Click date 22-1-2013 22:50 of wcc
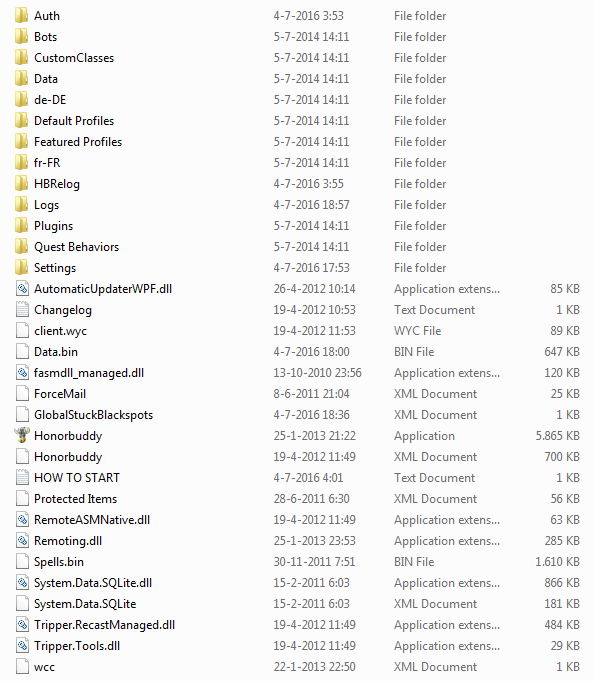The image size is (594, 681). tap(314, 666)
